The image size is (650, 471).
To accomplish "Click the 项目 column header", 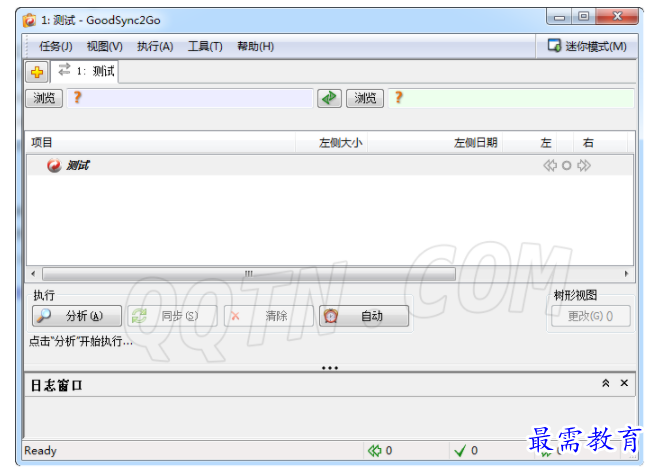I will [161, 143].
